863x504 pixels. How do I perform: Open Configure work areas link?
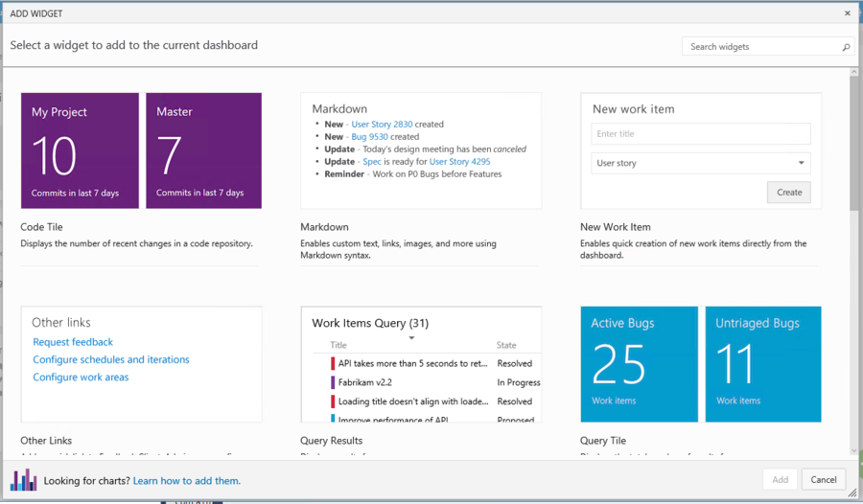click(81, 378)
